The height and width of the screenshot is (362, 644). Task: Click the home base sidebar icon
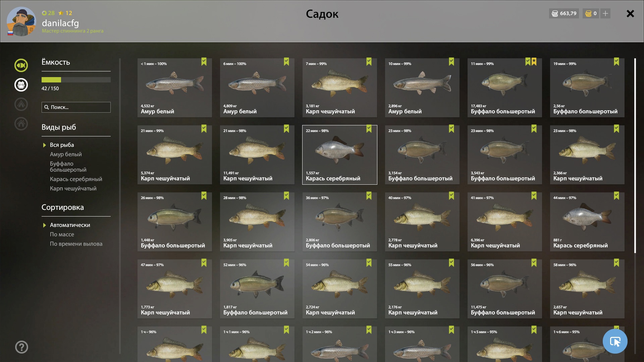click(x=21, y=124)
